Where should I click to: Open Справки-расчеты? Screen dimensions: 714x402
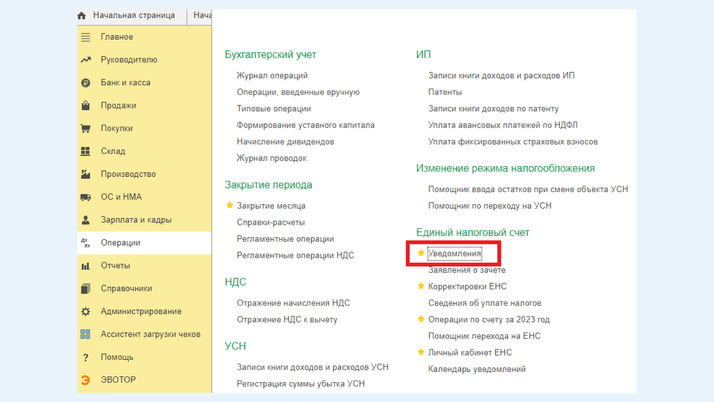pyautogui.click(x=271, y=222)
